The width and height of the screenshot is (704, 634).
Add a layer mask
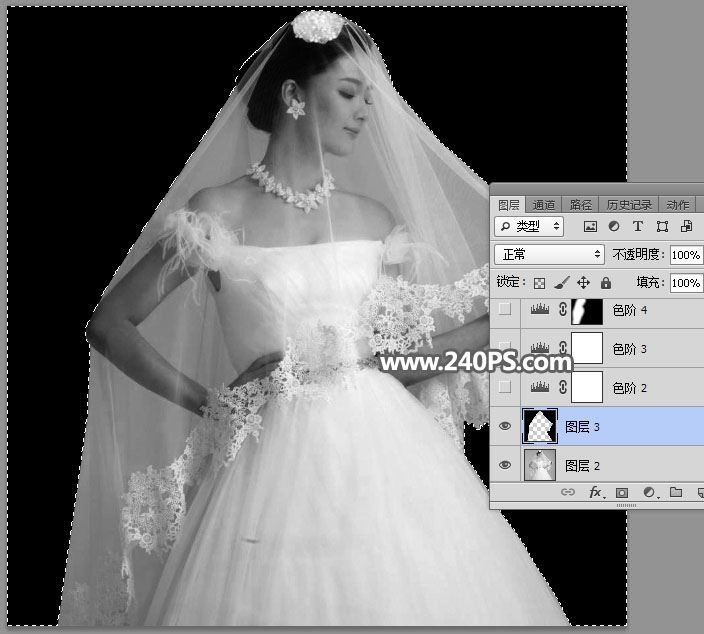coord(622,492)
